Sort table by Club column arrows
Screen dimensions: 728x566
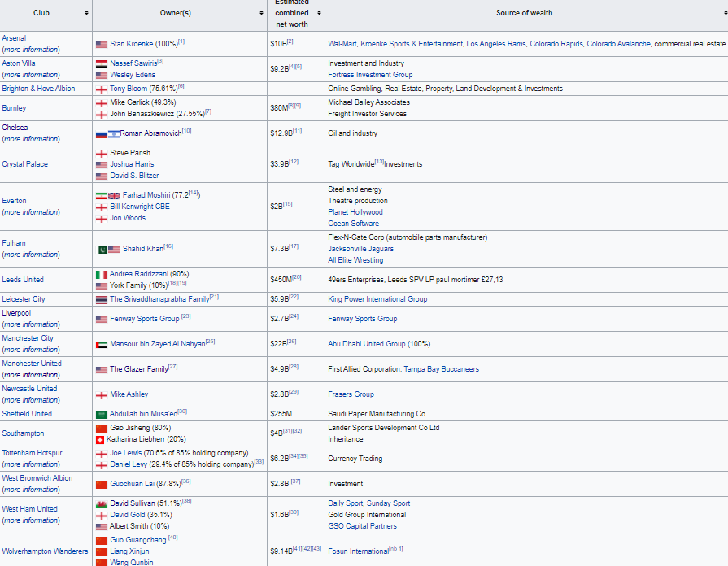(87, 13)
